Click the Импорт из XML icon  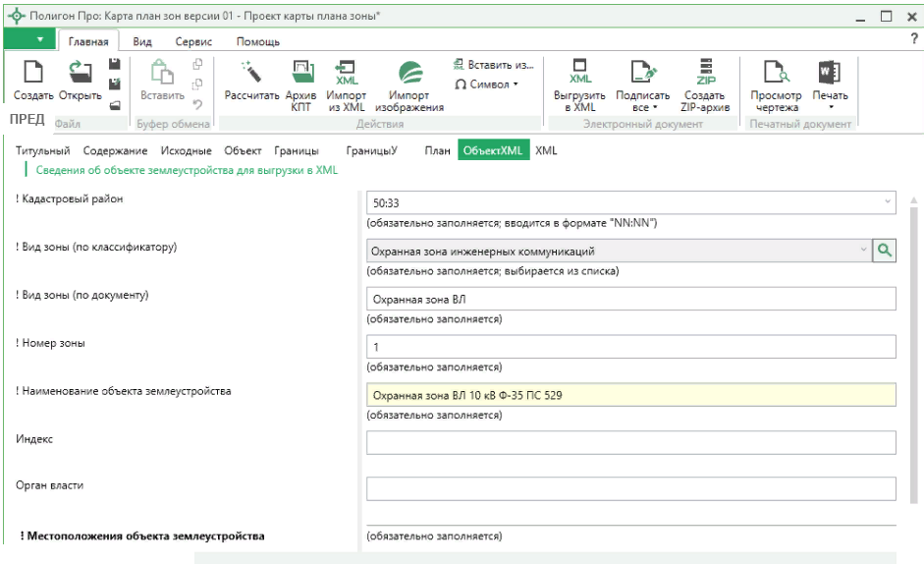coord(347,73)
